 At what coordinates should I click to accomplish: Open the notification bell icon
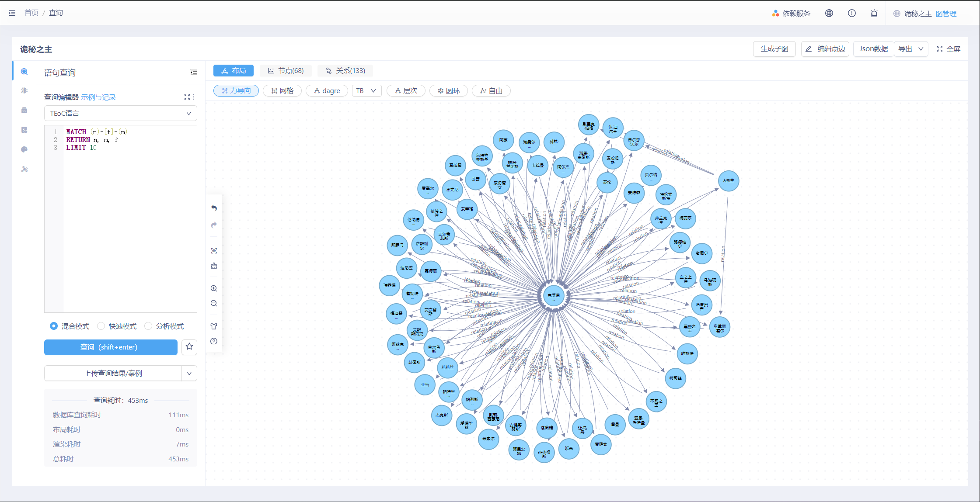pyautogui.click(x=874, y=13)
